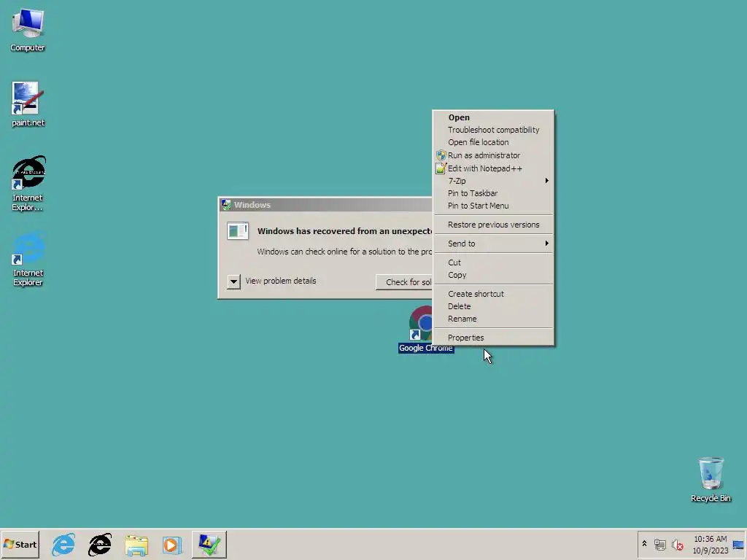Screen dimensions: 747x560
Task: Choose Rename in the context menu
Action: tap(493, 319)
